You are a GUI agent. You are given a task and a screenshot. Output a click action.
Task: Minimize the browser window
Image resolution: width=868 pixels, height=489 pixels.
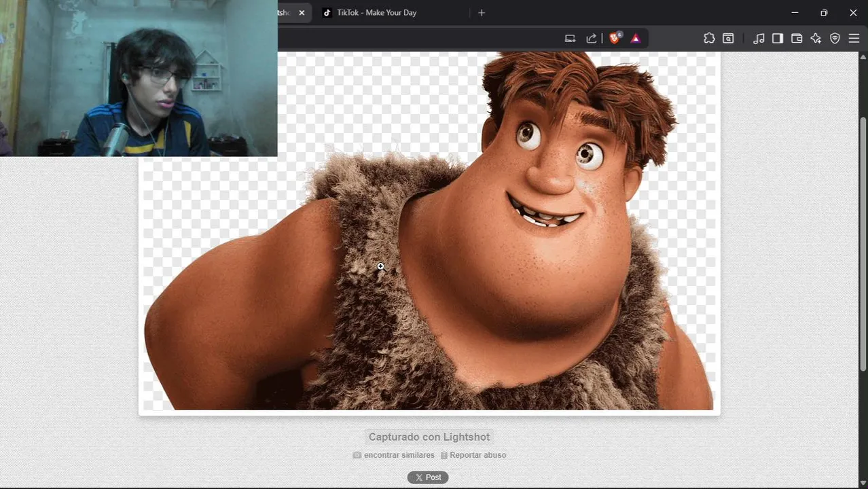(795, 12)
